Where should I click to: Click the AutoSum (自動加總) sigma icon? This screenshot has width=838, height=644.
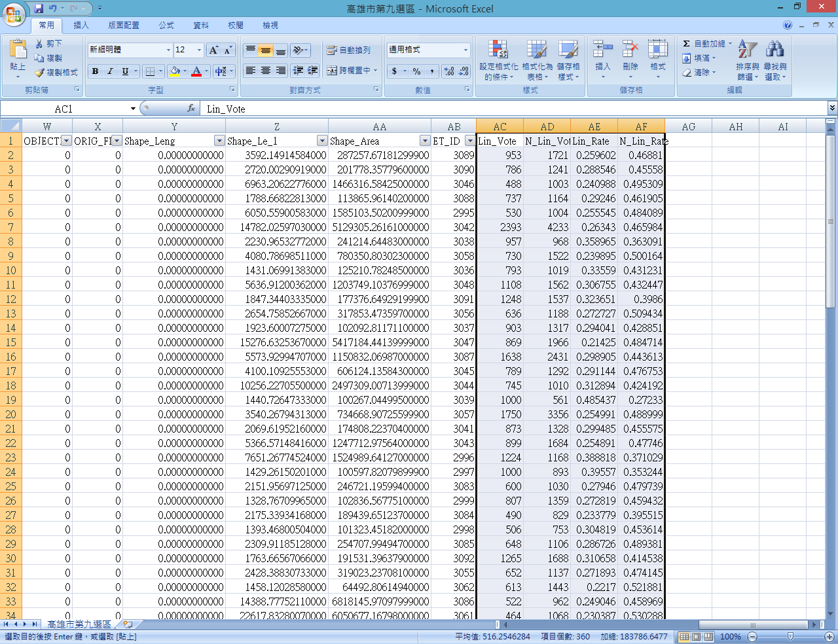[686, 44]
